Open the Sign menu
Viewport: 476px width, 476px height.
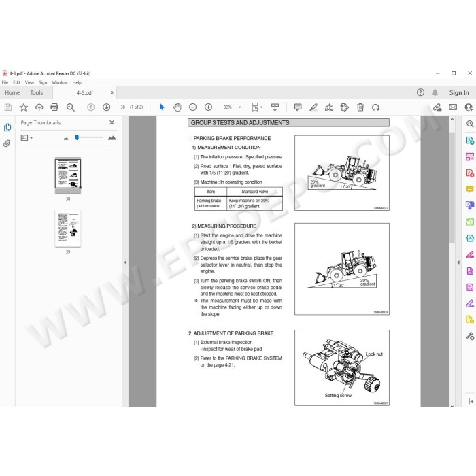tap(43, 82)
